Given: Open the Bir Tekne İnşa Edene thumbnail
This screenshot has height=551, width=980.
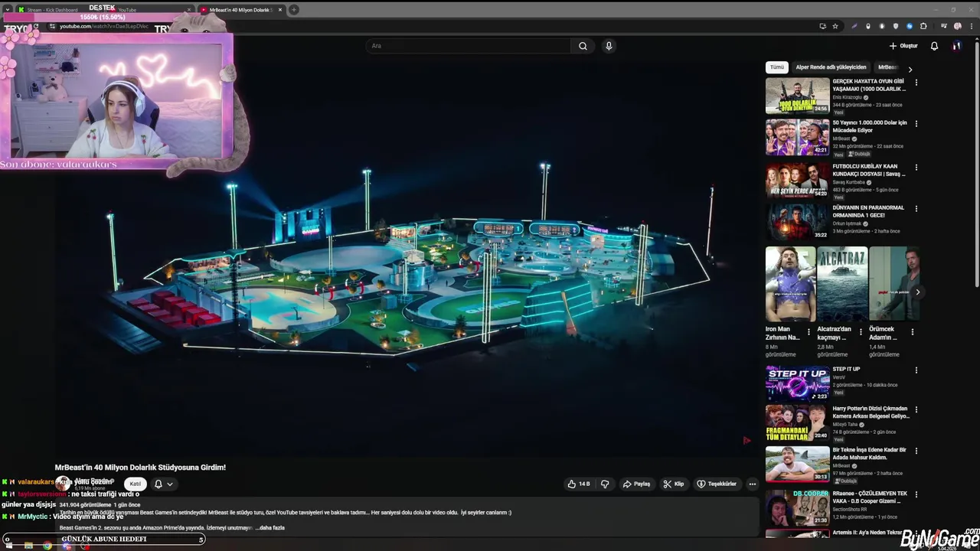Looking at the screenshot, I should coord(797,464).
